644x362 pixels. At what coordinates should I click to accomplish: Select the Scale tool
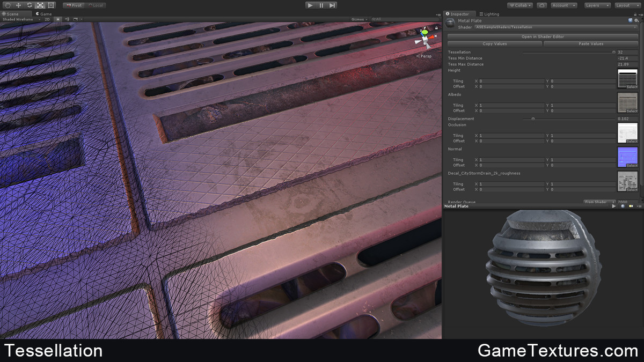pyautogui.click(x=40, y=5)
